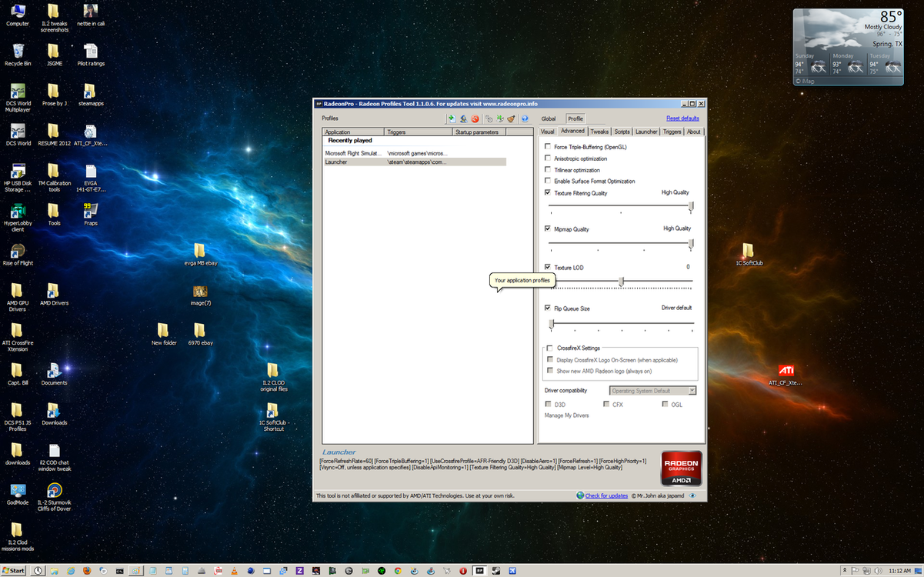924x577 pixels.
Task: Click the Triggers column header in profile list
Action: (419, 132)
